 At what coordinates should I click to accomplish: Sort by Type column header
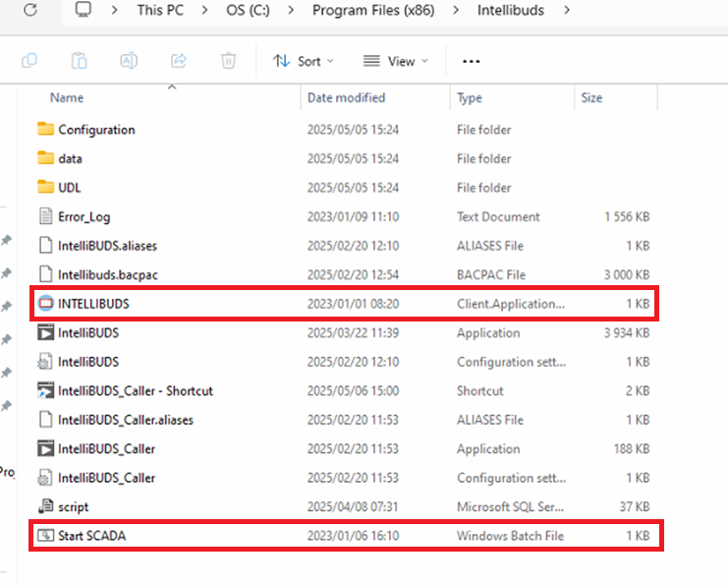click(470, 97)
